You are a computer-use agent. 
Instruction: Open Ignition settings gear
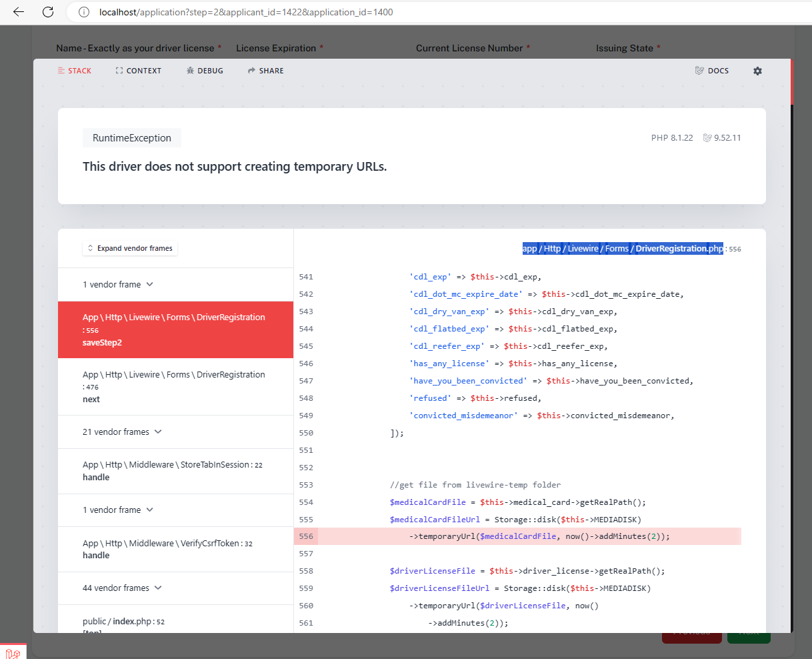(757, 71)
